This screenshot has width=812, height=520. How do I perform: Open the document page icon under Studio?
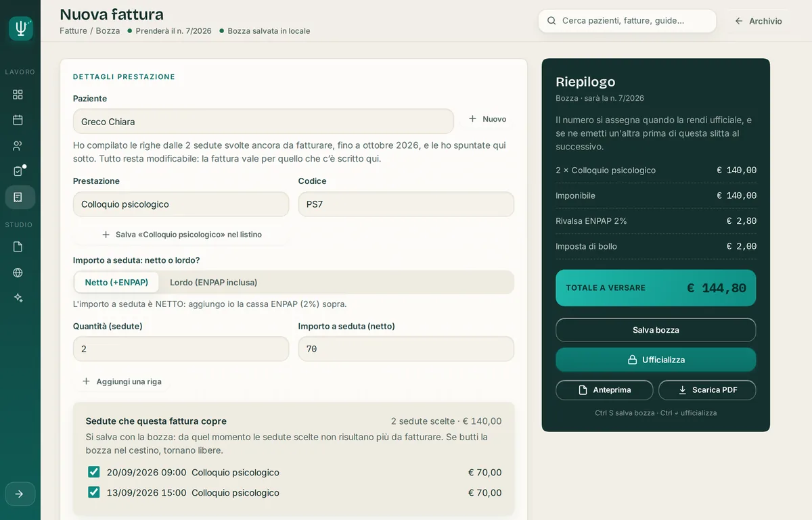pos(18,247)
